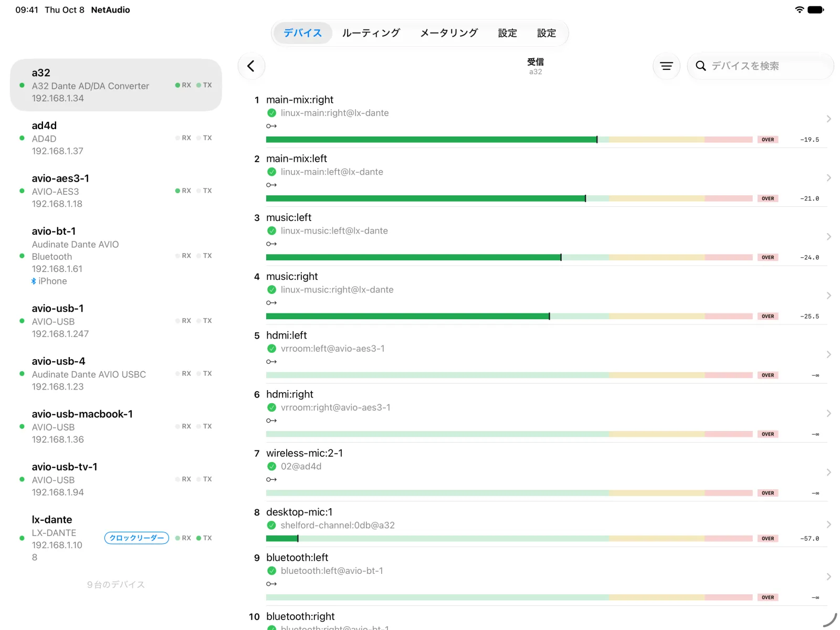Click the Wi-Fi status icon

[x=800, y=9]
